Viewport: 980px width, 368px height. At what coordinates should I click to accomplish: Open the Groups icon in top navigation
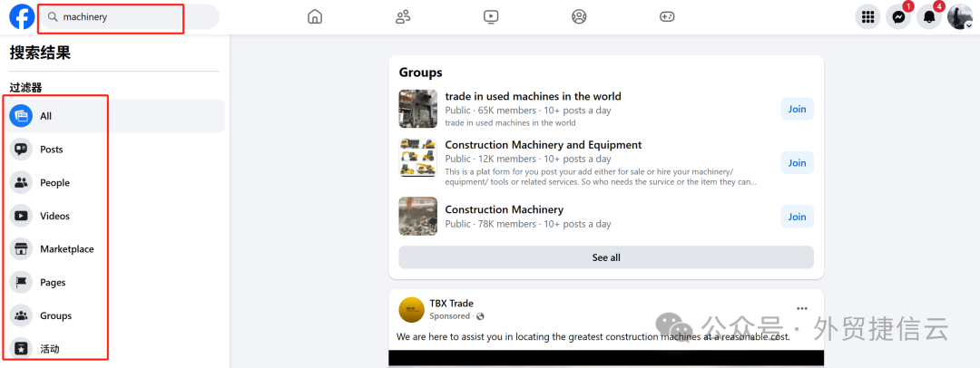click(579, 17)
